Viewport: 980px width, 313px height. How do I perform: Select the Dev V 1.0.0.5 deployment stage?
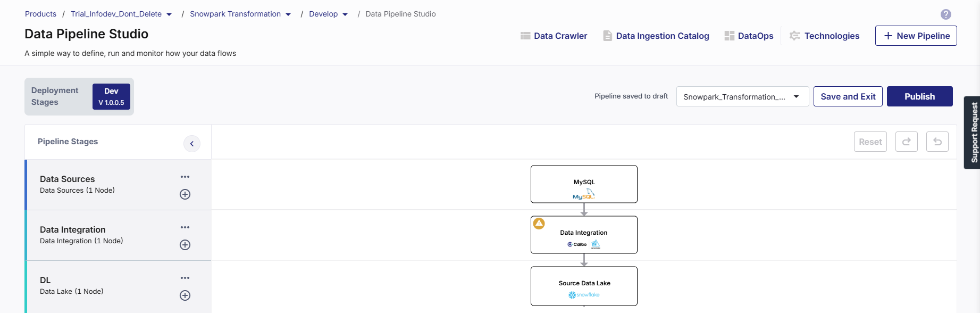pos(111,96)
